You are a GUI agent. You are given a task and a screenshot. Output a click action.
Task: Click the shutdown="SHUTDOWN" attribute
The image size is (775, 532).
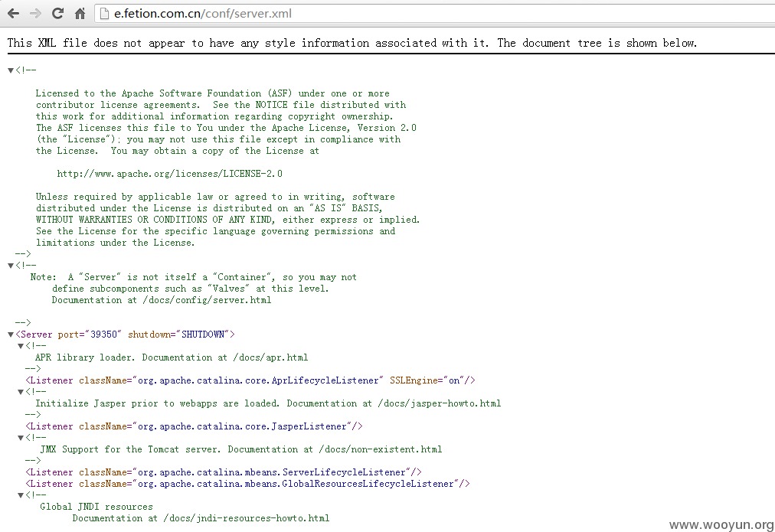178,335
